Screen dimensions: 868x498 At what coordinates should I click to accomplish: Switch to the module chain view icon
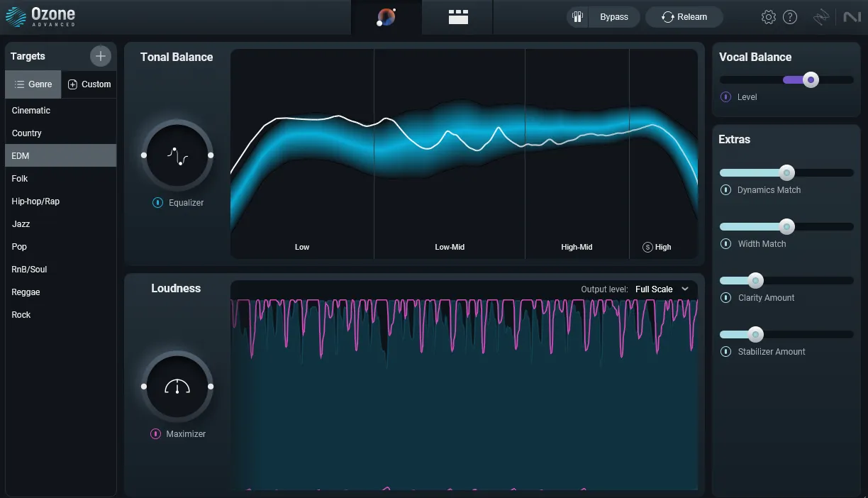[458, 17]
